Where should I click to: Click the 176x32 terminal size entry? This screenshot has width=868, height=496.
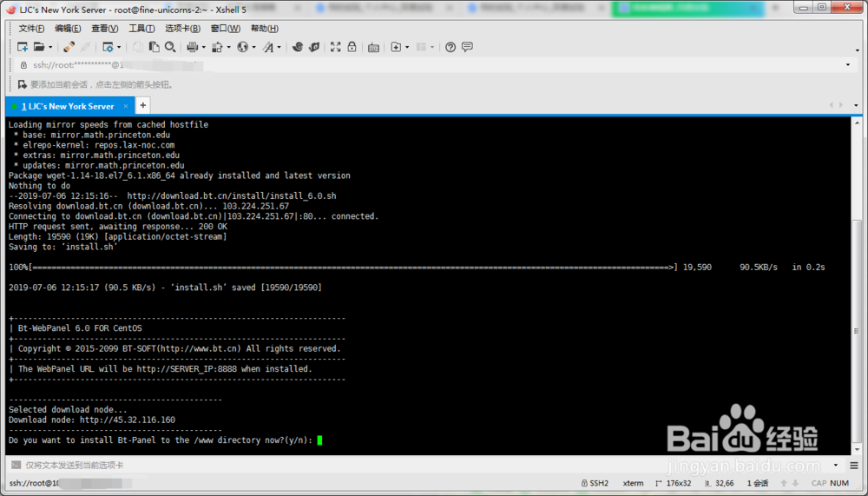pyautogui.click(x=673, y=483)
